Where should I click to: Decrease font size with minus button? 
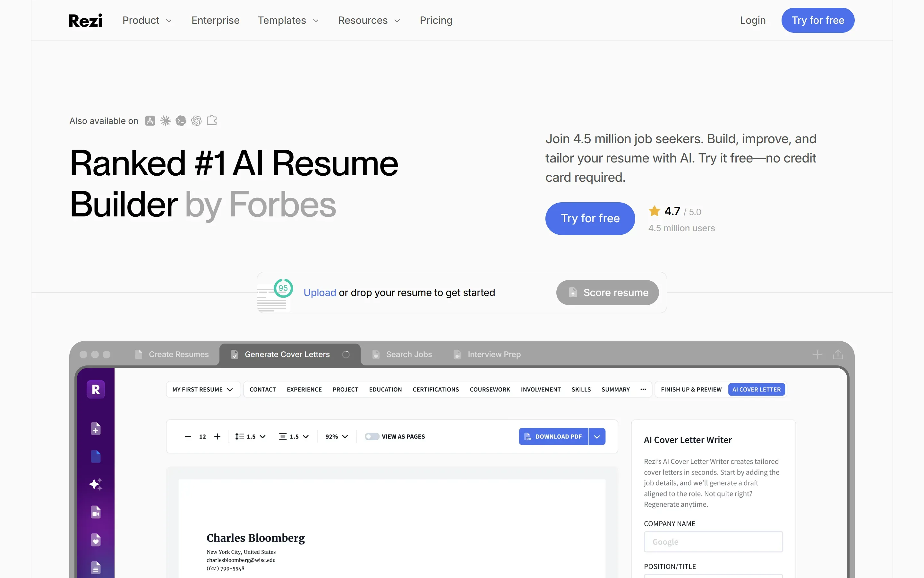tap(188, 437)
